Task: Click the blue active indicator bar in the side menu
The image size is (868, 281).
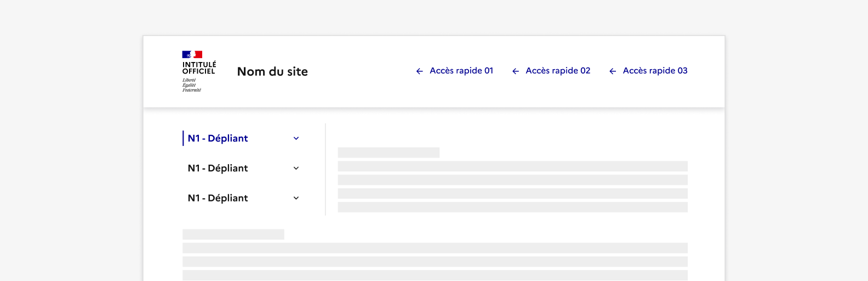Action: 183,138
